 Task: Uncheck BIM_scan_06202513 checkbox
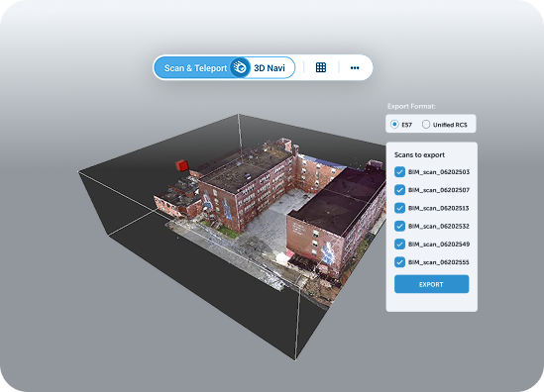pos(399,208)
